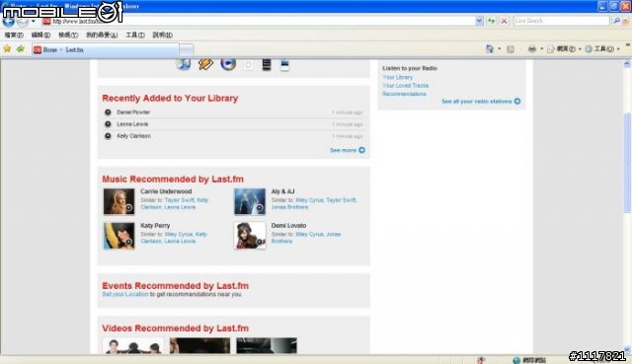Open the 檢視(V) menu

point(68,36)
